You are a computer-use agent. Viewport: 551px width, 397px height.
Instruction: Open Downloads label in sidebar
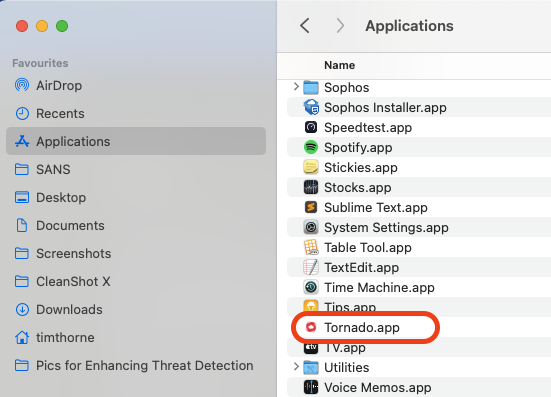tap(69, 310)
